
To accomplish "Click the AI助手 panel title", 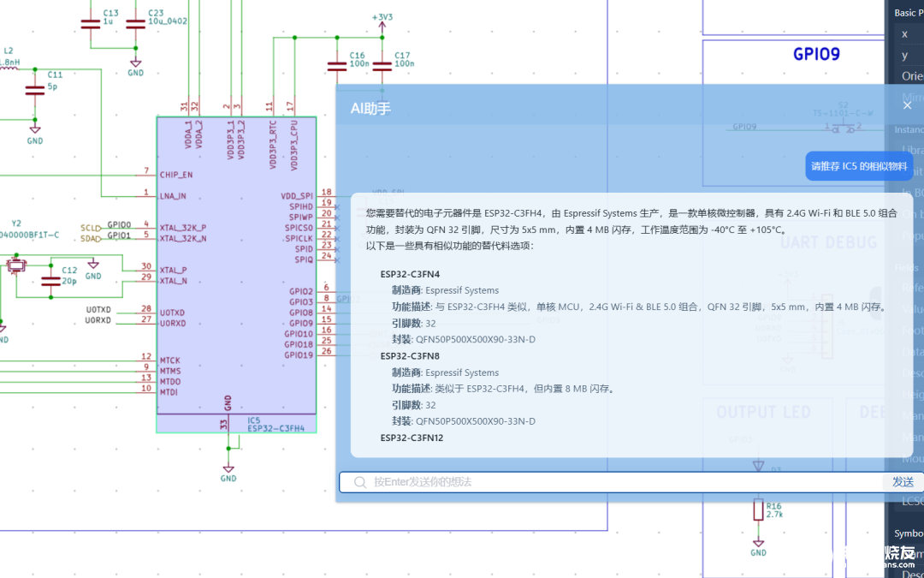I will 370,109.
